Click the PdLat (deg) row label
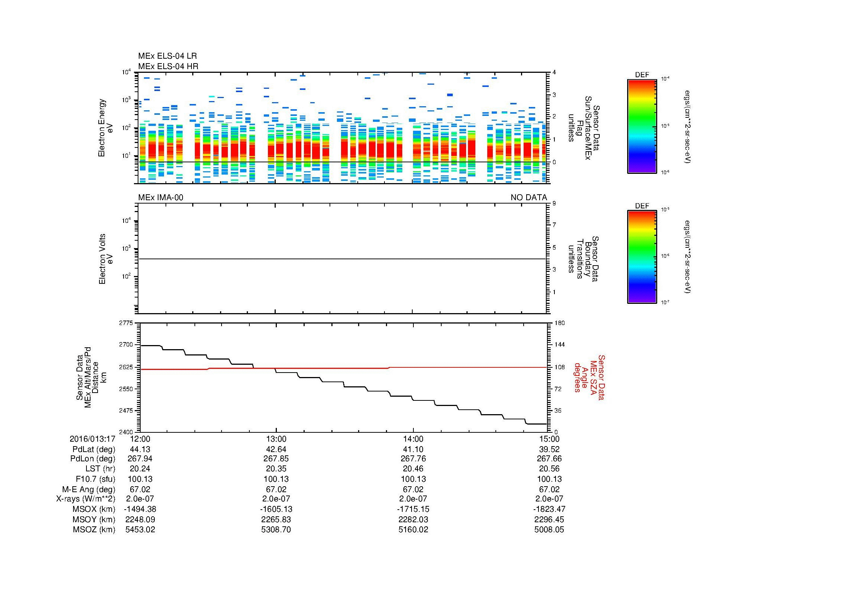This screenshot has width=868, height=614. point(94,449)
